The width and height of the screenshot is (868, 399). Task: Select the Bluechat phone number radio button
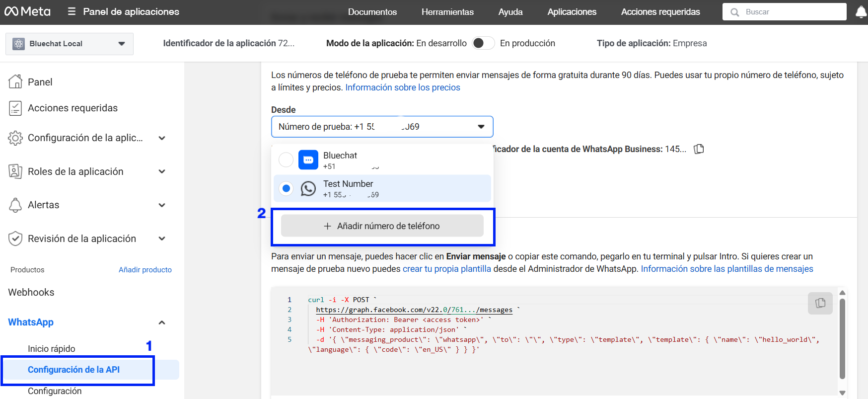[x=286, y=160]
